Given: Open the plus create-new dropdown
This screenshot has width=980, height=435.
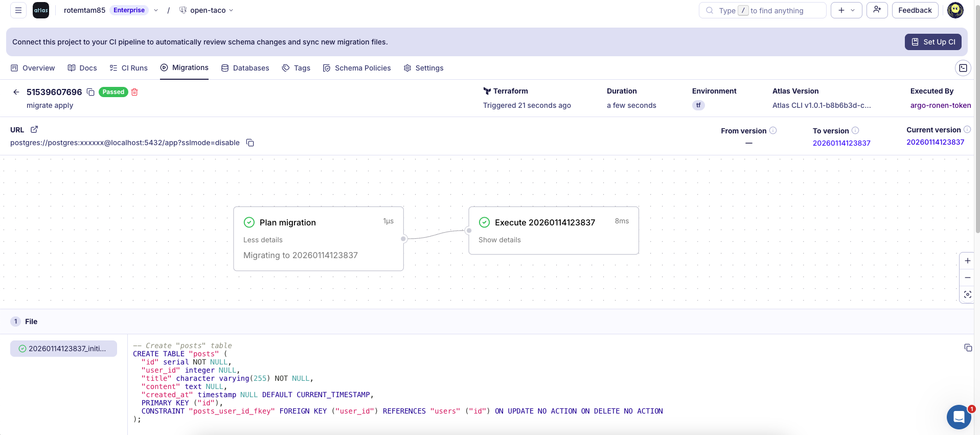Looking at the screenshot, I should (846, 10).
